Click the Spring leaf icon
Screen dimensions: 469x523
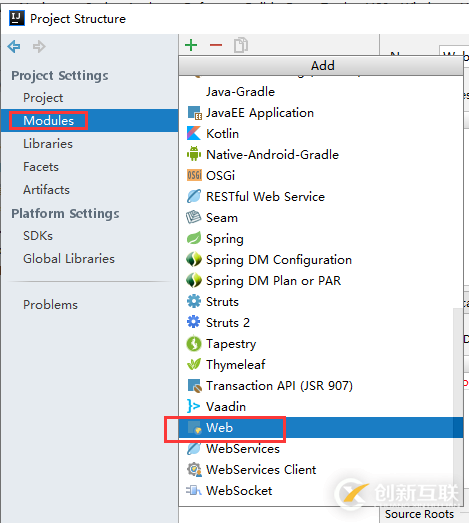(194, 238)
